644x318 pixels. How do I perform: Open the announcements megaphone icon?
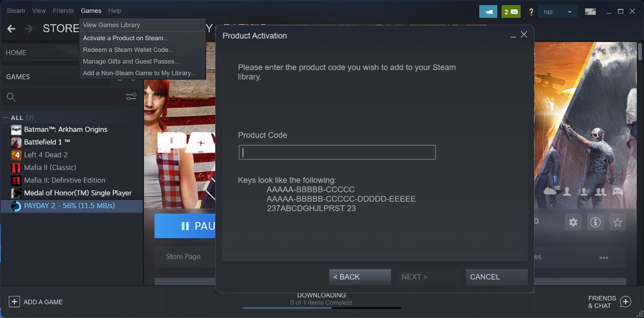(x=488, y=11)
